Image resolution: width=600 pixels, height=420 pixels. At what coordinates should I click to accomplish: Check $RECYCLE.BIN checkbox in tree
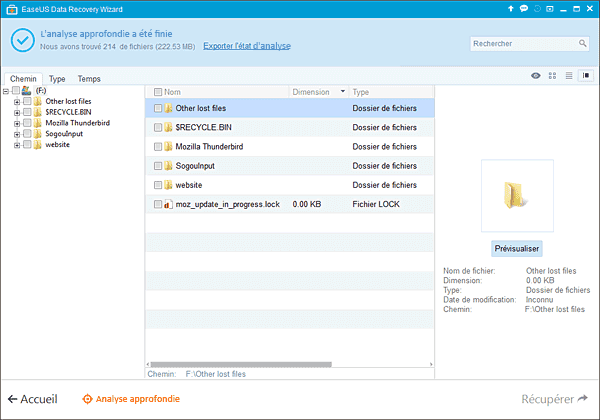(x=27, y=112)
